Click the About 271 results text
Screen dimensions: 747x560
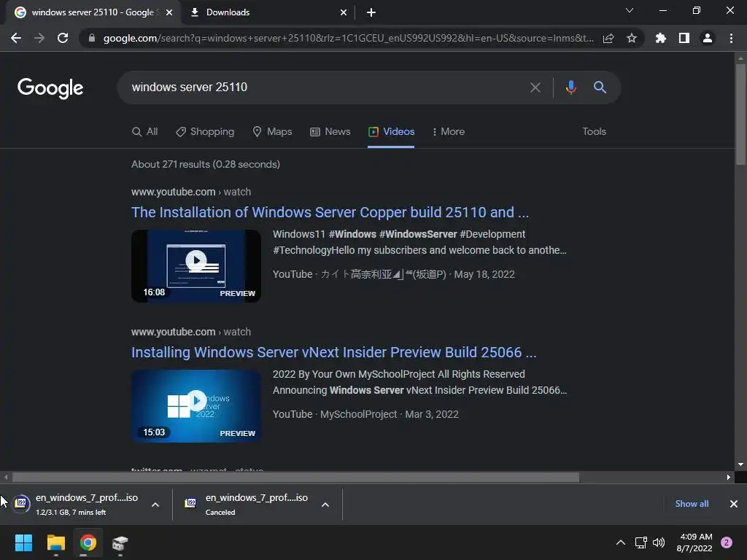coord(205,164)
